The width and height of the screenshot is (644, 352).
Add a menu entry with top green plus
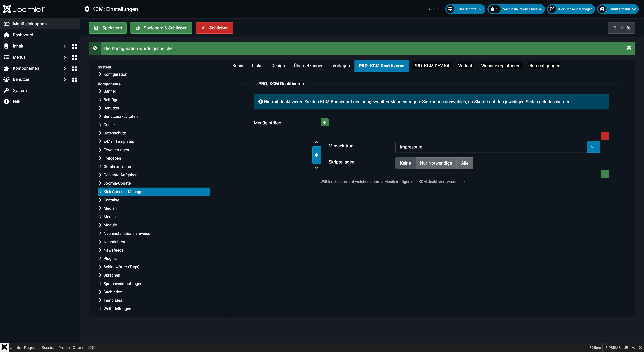pos(324,122)
